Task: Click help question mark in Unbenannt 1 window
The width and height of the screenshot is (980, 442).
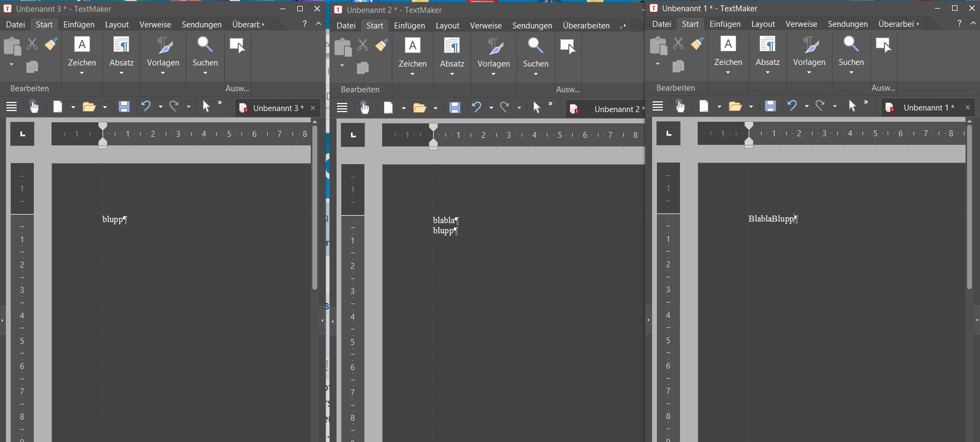Action: pyautogui.click(x=959, y=23)
